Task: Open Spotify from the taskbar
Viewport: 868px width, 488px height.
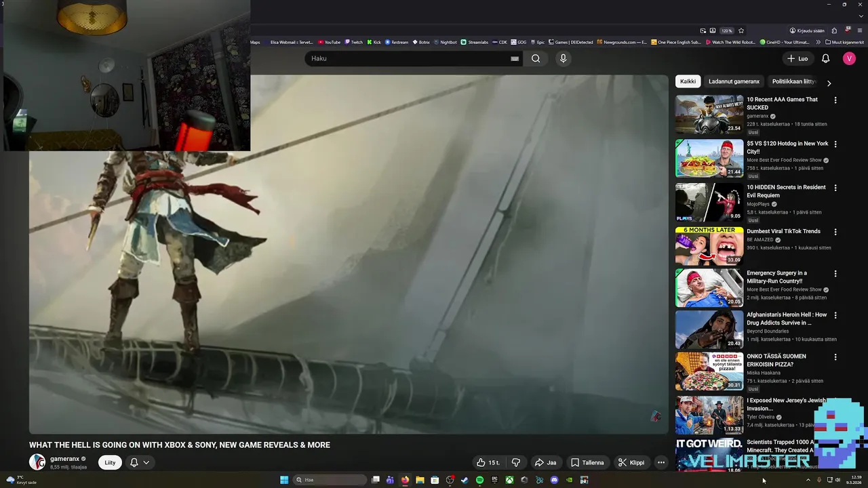Action: tap(479, 480)
